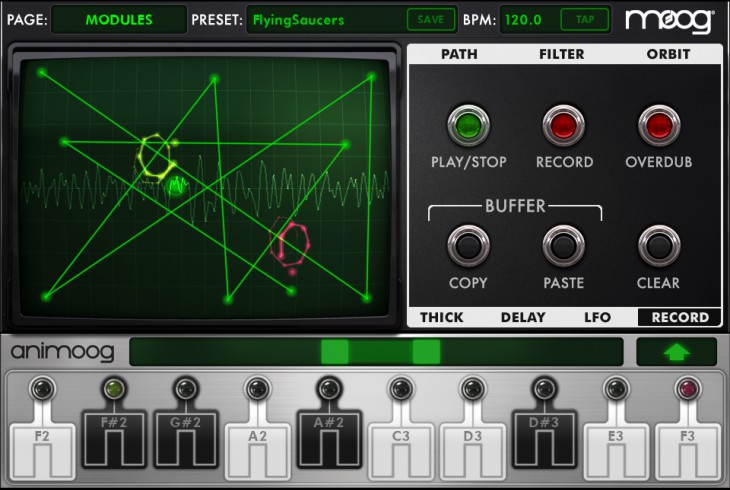Play the G#2 black key

point(186,439)
